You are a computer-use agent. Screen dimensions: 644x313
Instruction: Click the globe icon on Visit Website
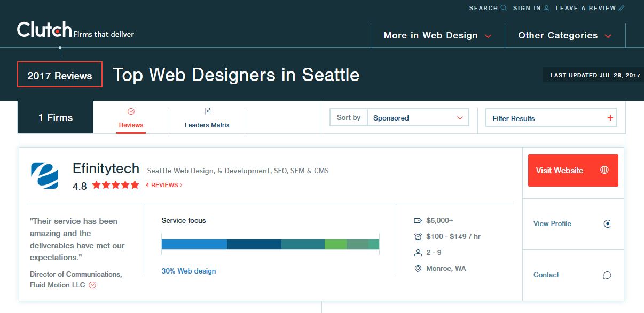(604, 170)
